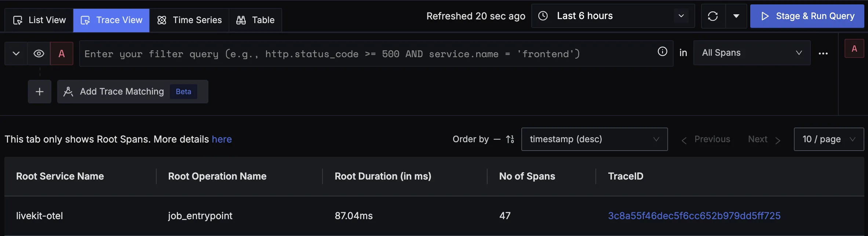Open the All Spans dropdown
Viewport: 868px width, 236px height.
[751, 52]
